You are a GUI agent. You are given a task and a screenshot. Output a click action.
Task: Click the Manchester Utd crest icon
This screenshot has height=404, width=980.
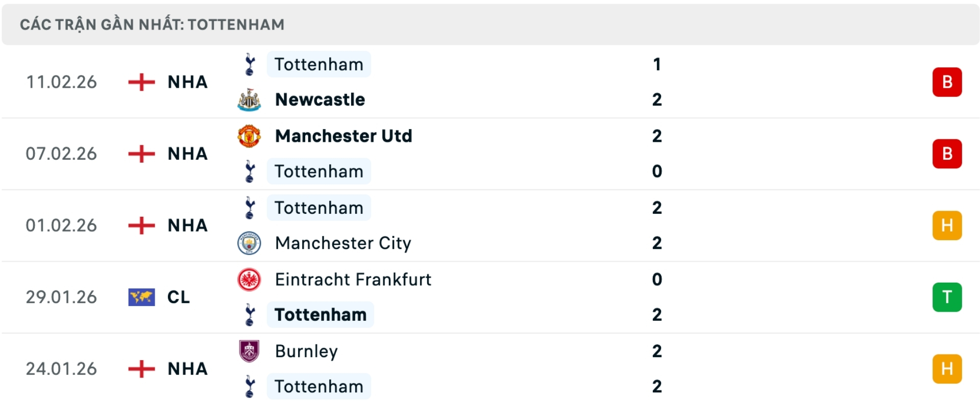249,136
